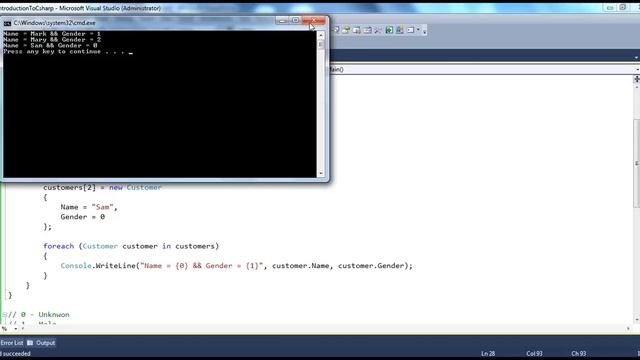The image size is (640, 360).
Task: Click 'customers[2]' in the code editor
Action: (69, 187)
